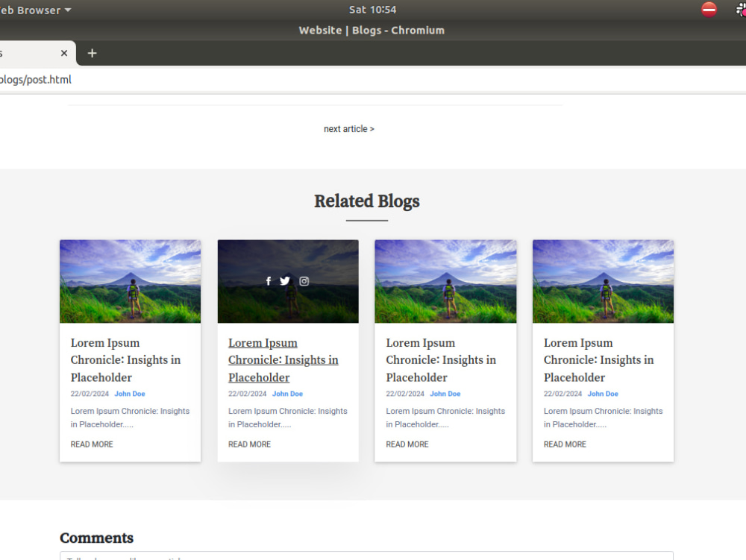Click John Doe author link on the fourth card
The height and width of the screenshot is (560, 746).
pyautogui.click(x=603, y=394)
